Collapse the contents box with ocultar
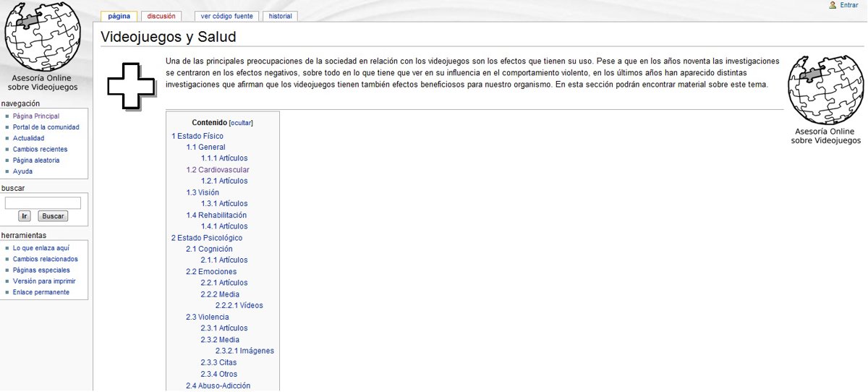The width and height of the screenshot is (868, 392). 241,123
